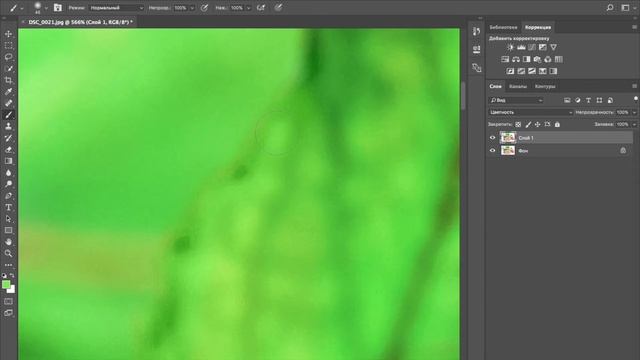Viewport: 640px width, 360px height.
Task: Select the Hand tool
Action: [x=8, y=242]
